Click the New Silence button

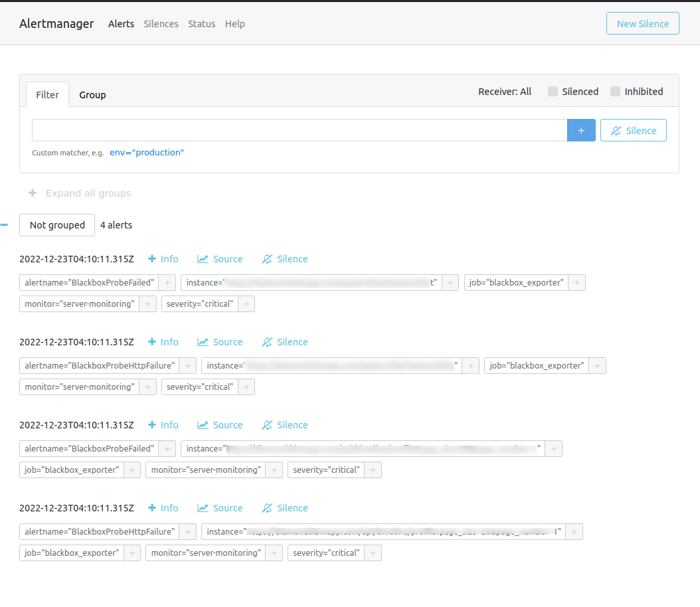642,23
